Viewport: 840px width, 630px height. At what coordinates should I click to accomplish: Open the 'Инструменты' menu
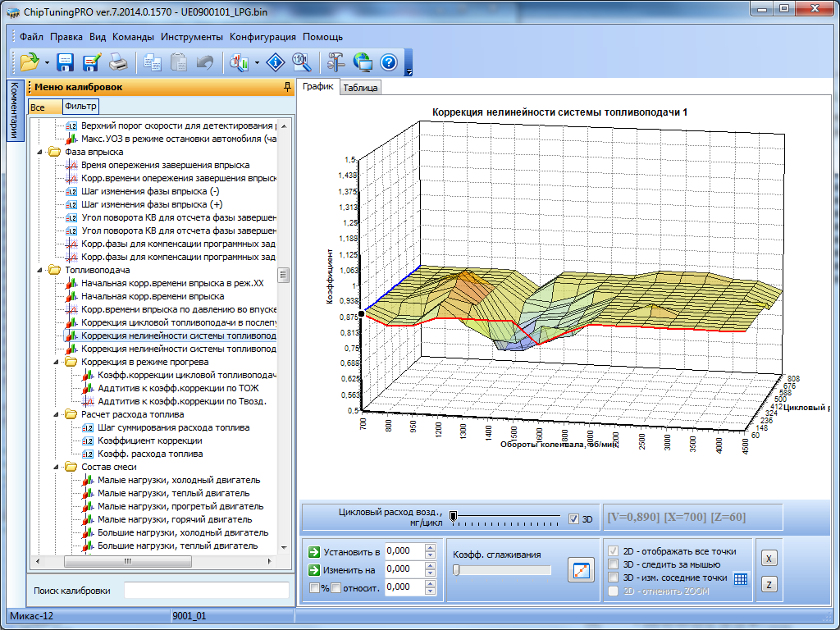click(191, 37)
